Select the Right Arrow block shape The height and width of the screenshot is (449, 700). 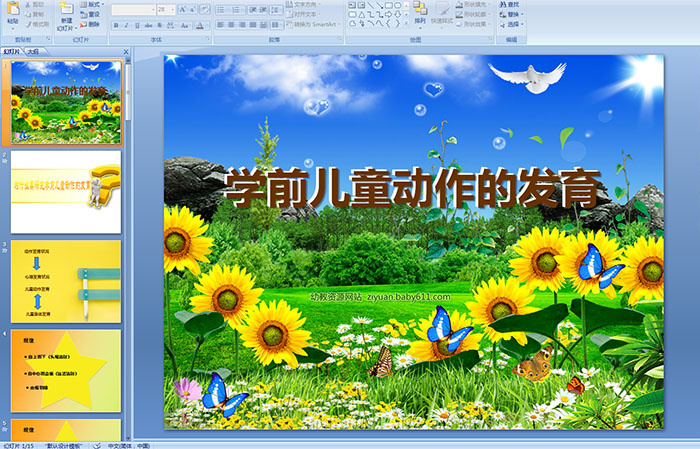point(388,15)
